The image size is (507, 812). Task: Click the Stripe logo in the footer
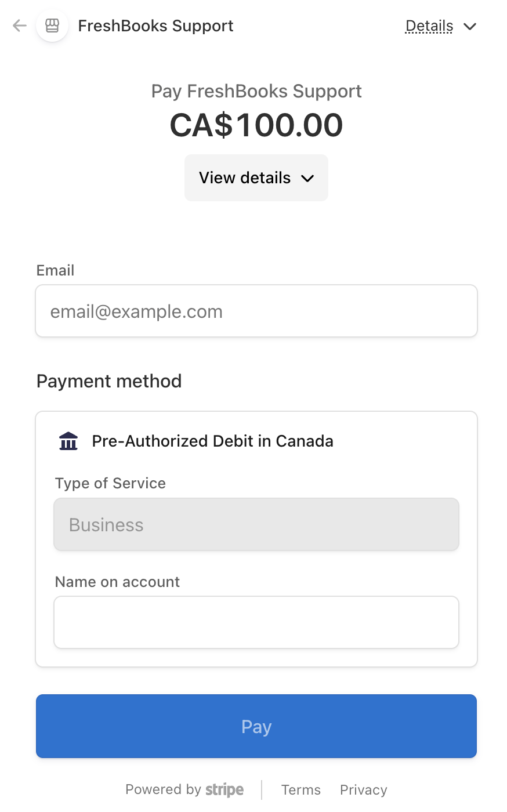tap(224, 789)
